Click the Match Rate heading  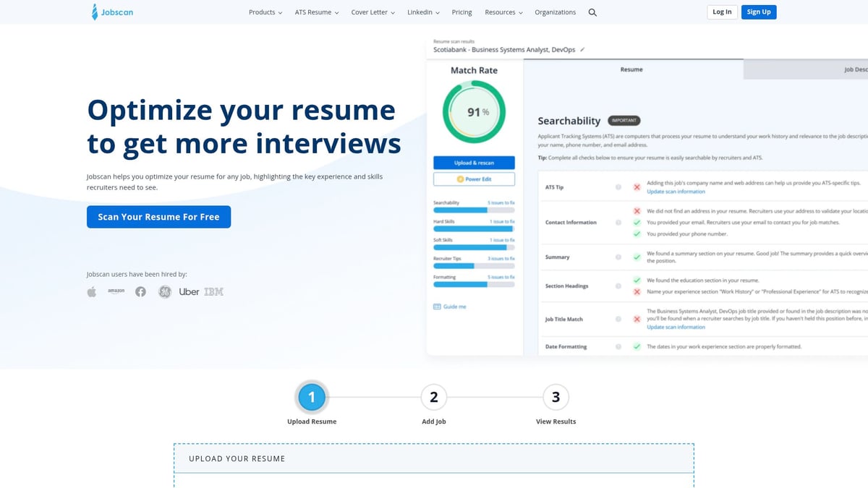tap(474, 70)
